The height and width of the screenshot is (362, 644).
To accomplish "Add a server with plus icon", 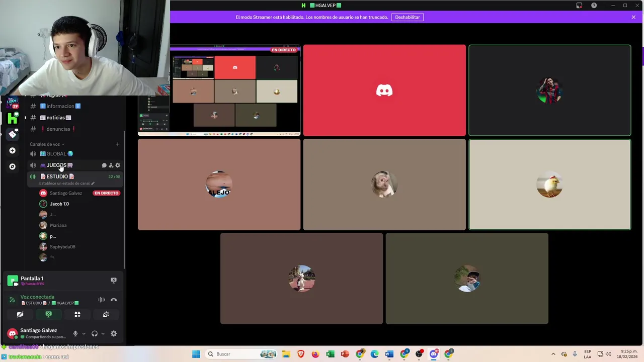I will (x=13, y=150).
